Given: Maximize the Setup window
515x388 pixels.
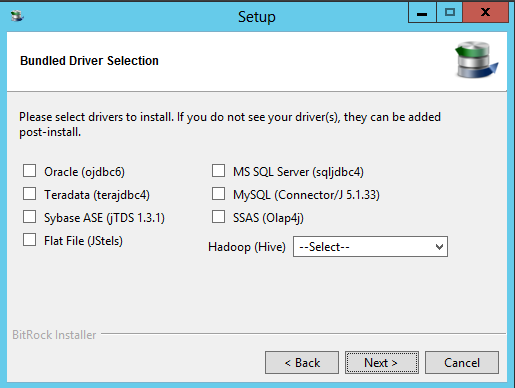Looking at the screenshot, I should click(x=449, y=13).
